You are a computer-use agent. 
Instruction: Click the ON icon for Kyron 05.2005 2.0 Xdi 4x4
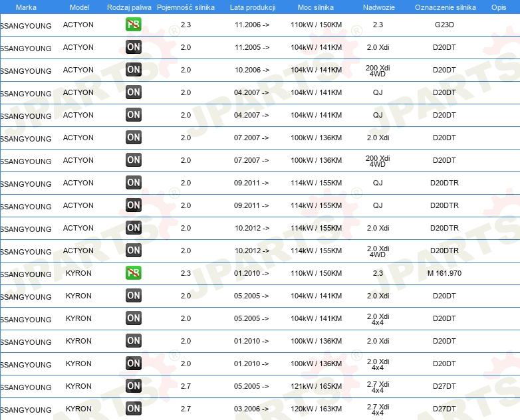coord(133,318)
